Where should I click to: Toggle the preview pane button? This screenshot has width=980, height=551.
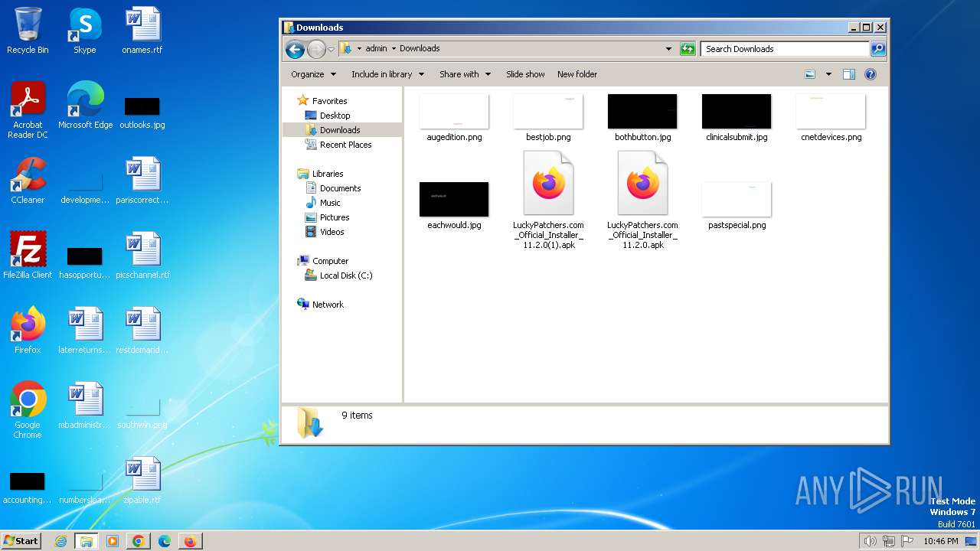848,74
